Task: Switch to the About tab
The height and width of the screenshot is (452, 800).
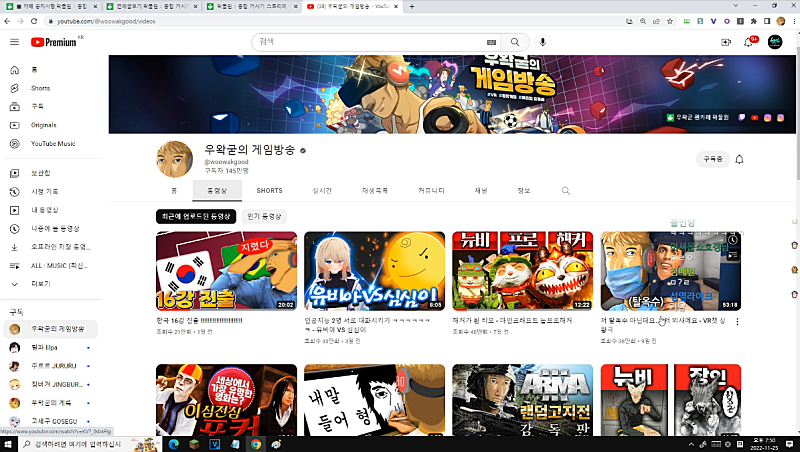Action: point(524,190)
